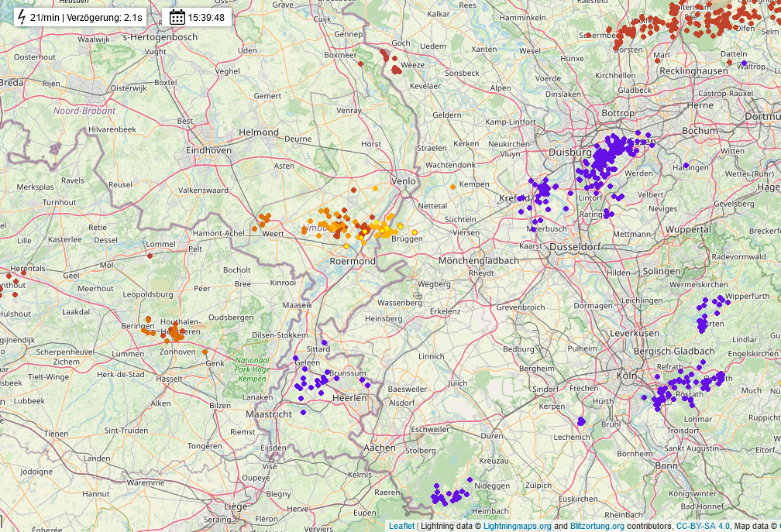Click the purple strike marker beside Waltrop
The image size is (781, 532).
744,63
